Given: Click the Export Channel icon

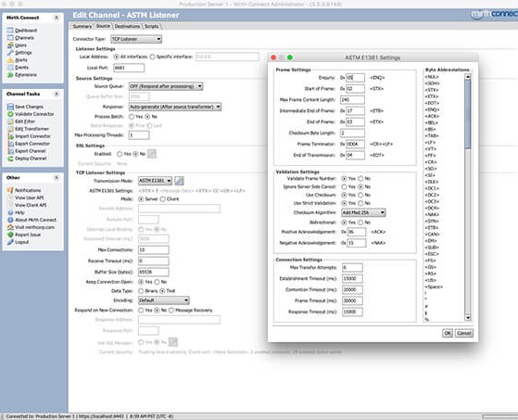Looking at the screenshot, I should (x=10, y=151).
